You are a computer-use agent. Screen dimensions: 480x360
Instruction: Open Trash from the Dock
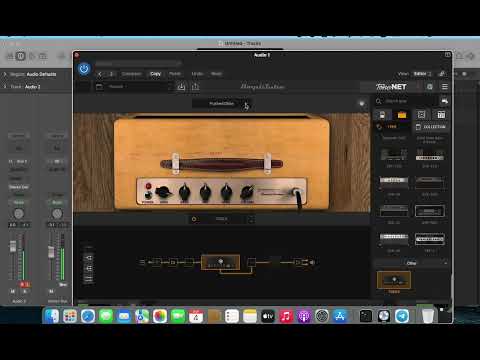click(428, 316)
